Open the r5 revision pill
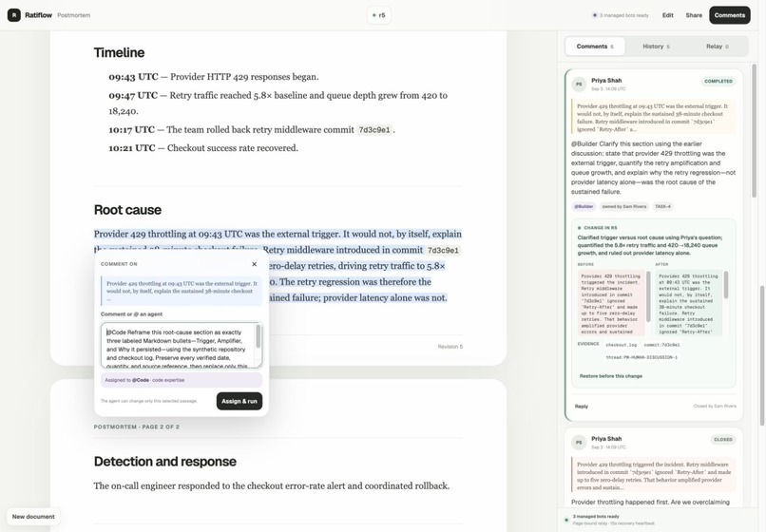Viewport: 766px width, 532px height. [x=378, y=15]
